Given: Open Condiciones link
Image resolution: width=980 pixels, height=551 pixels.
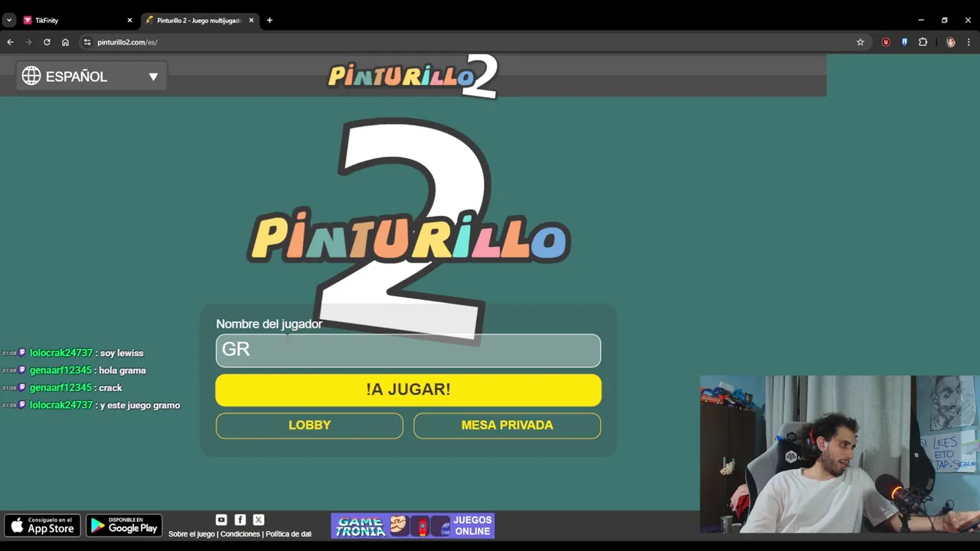Looking at the screenshot, I should (x=240, y=534).
